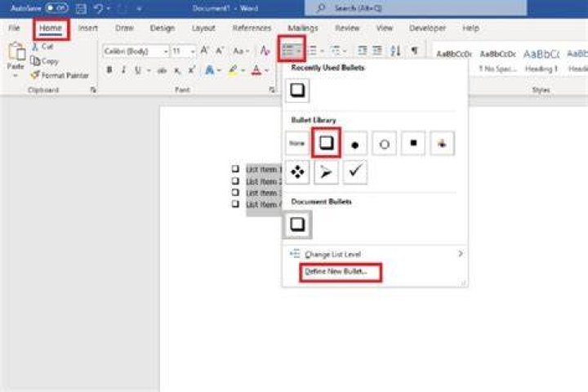Open the Font Color dropdown arrow
Viewport: 588px width, 392px height.
pos(266,70)
